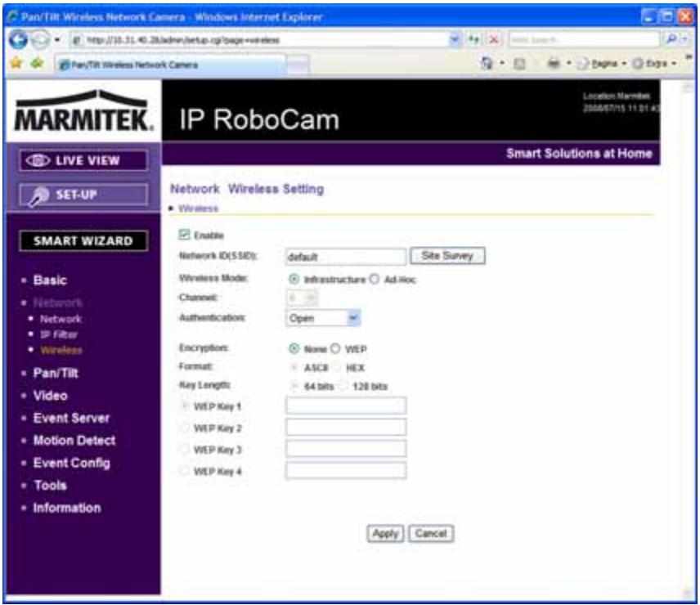Open the Event Server menu section
This screenshot has width=700, height=605.
click(71, 418)
